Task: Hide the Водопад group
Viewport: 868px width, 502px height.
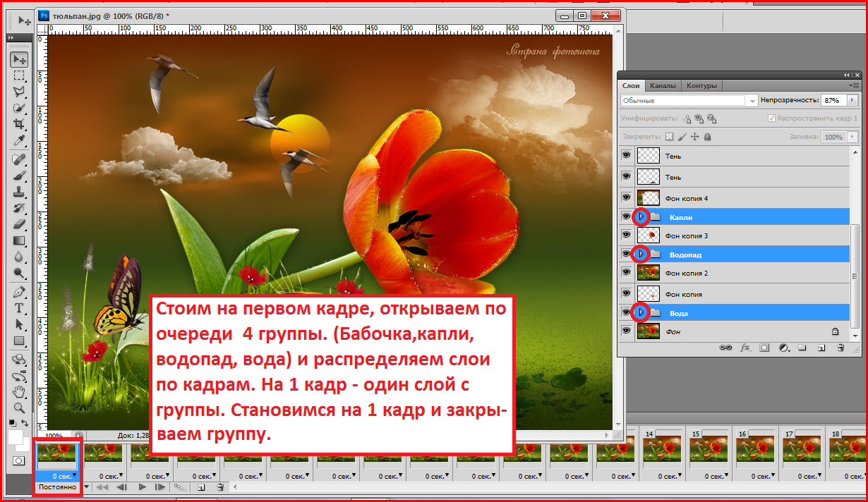Action: 626,253
